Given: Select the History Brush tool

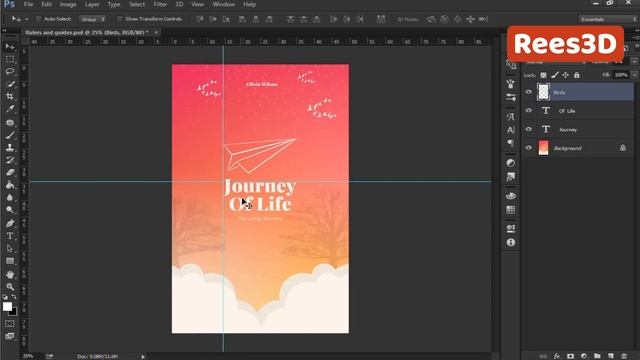Looking at the screenshot, I should click(10, 160).
